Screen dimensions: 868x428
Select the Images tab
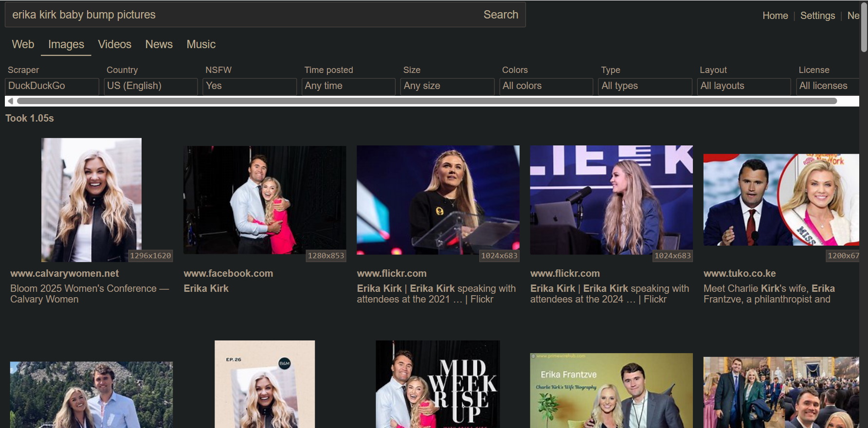(x=66, y=44)
